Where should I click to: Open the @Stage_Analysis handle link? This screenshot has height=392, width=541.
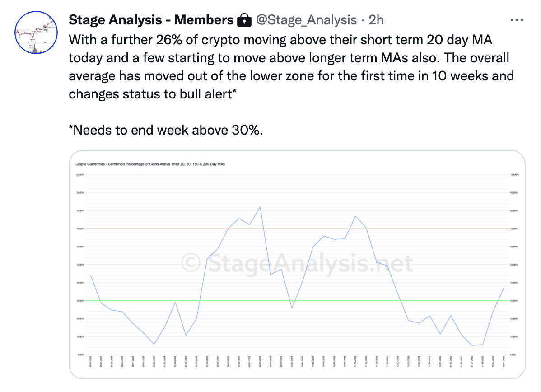pos(306,20)
